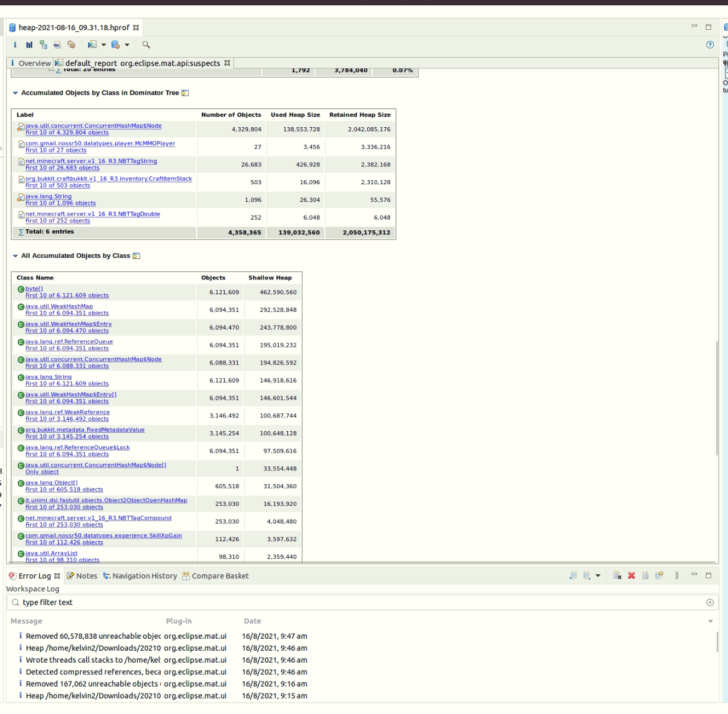
Task: Open the Object2ObjectOpenHashMap class link
Action: [107, 501]
